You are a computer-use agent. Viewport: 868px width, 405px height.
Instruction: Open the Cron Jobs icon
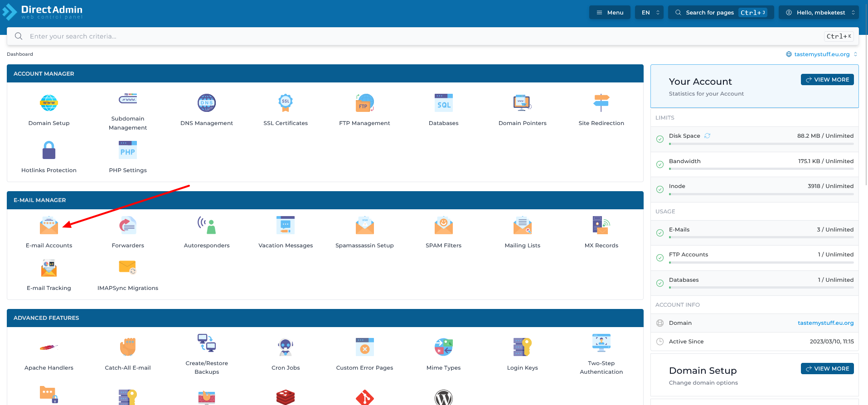[285, 348]
